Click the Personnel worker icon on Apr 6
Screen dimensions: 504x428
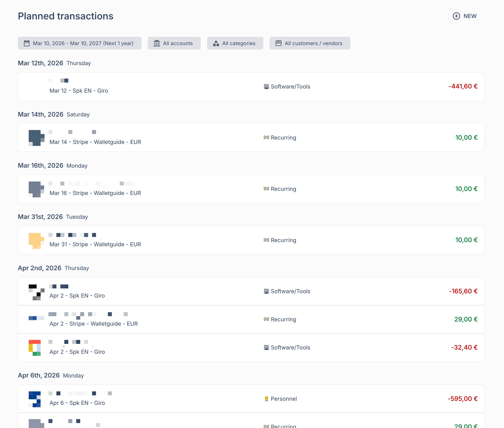pos(266,399)
